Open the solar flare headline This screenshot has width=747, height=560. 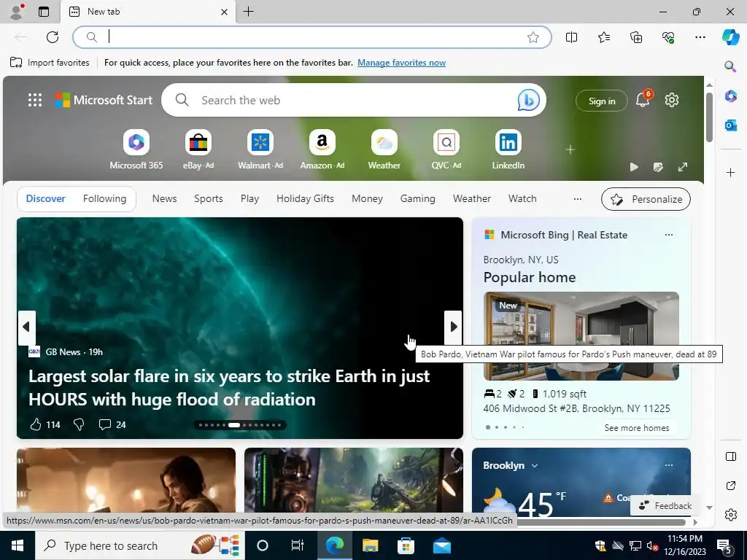point(229,388)
